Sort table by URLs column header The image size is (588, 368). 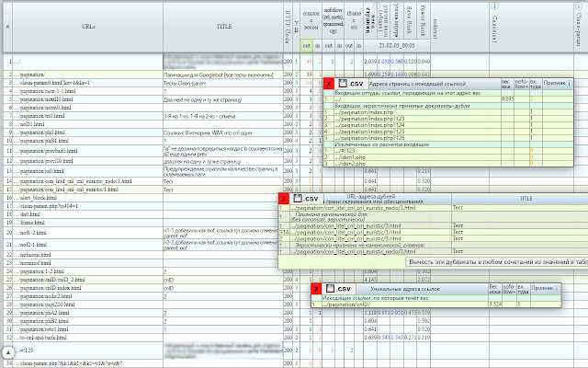click(85, 27)
